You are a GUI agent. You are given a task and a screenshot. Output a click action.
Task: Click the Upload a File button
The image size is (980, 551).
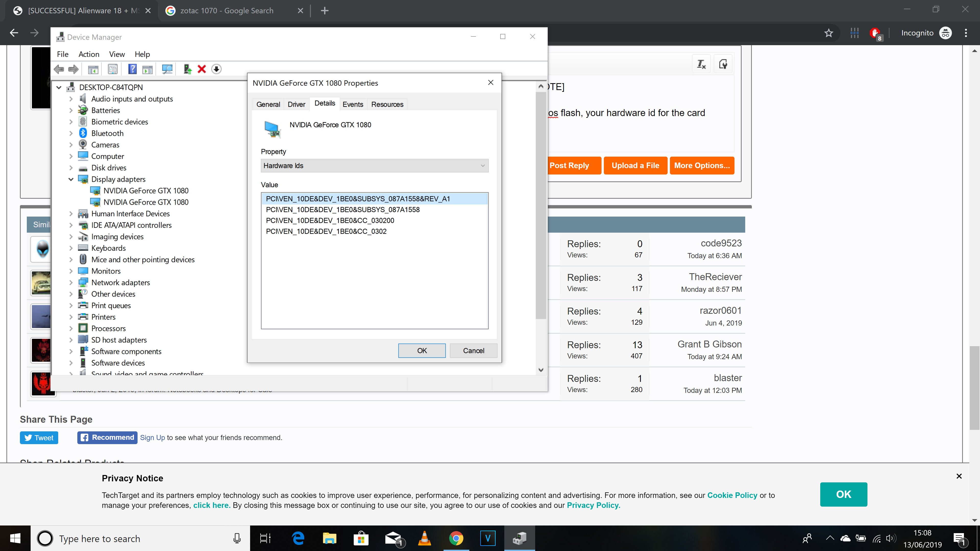point(635,165)
